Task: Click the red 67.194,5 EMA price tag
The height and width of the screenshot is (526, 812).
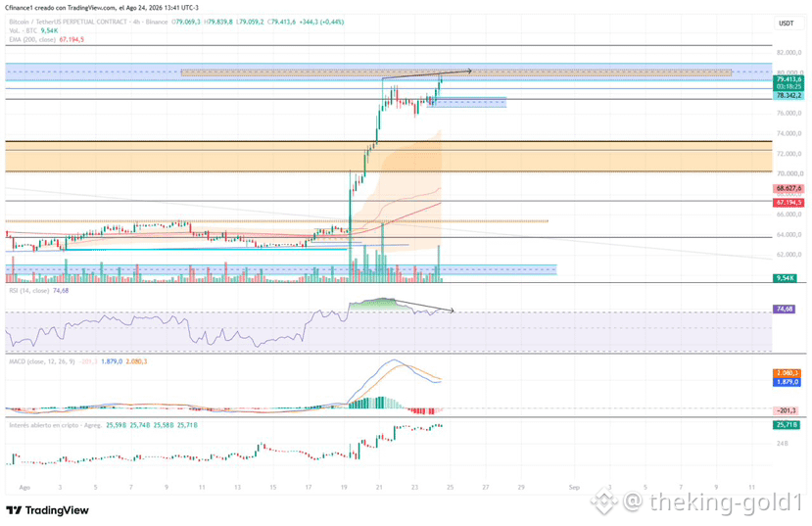Action: [788, 203]
